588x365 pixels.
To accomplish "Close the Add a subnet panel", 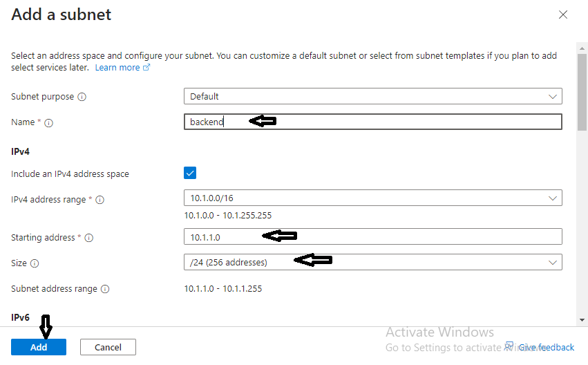I will click(x=563, y=15).
